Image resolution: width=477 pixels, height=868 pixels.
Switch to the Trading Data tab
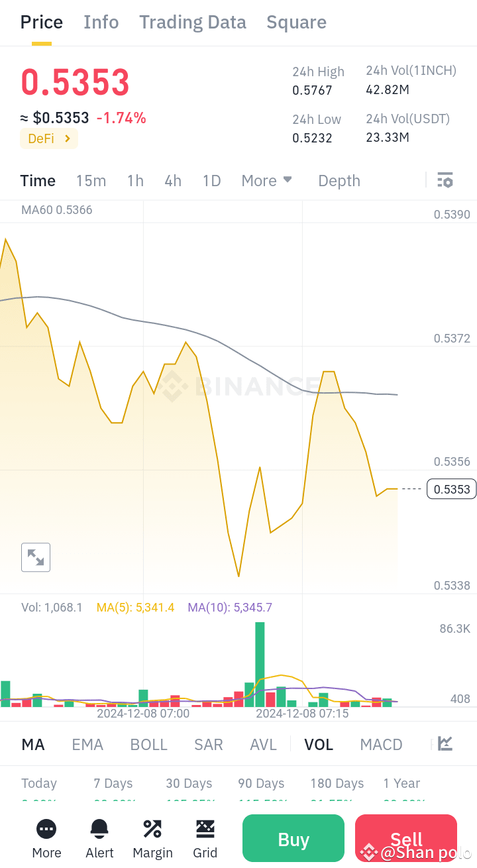(x=192, y=22)
